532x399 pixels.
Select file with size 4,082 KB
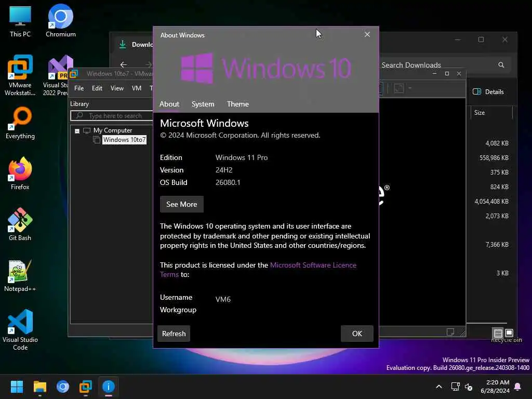tap(497, 143)
